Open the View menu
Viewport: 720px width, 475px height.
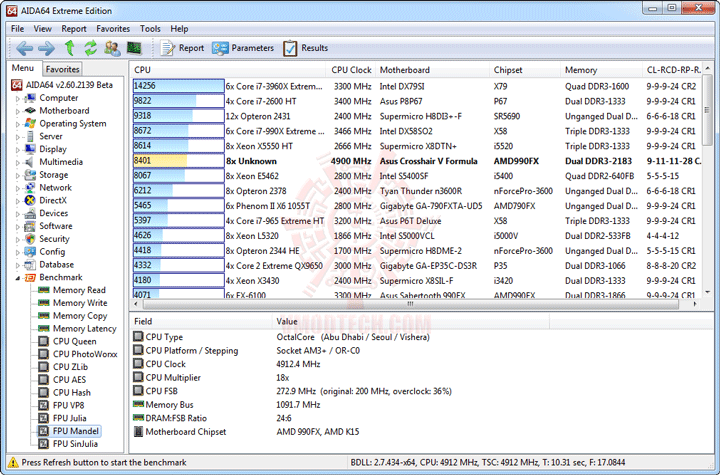[42, 28]
